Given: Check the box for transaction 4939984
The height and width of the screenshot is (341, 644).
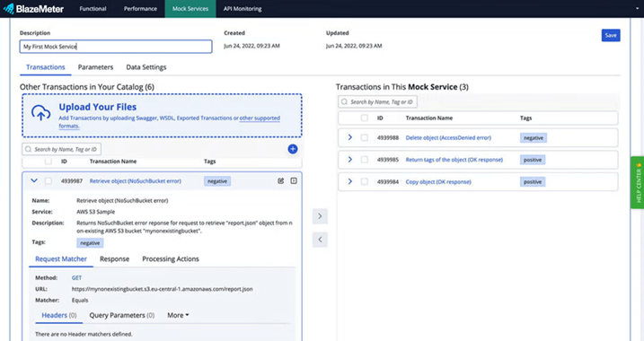Looking at the screenshot, I should [x=365, y=182].
